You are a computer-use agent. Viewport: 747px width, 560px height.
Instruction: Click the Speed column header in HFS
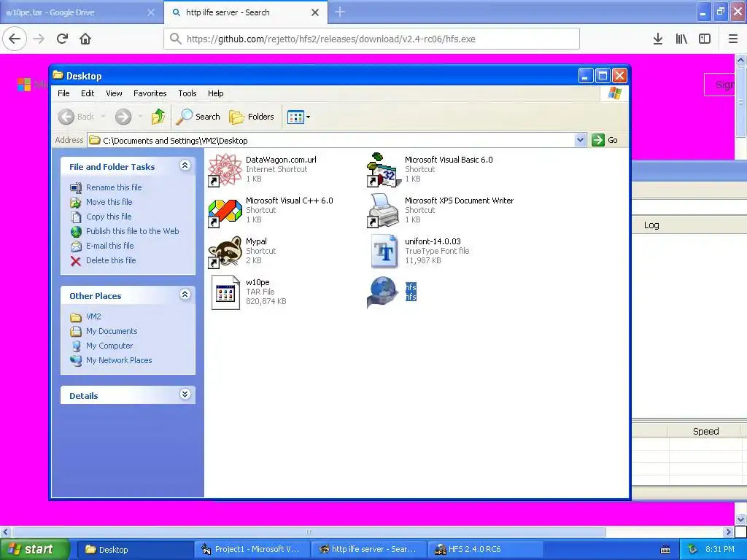coord(705,432)
